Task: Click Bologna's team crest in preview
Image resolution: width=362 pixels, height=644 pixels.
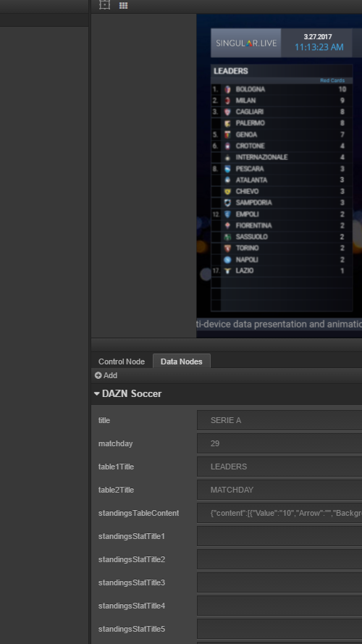Action: [x=227, y=89]
